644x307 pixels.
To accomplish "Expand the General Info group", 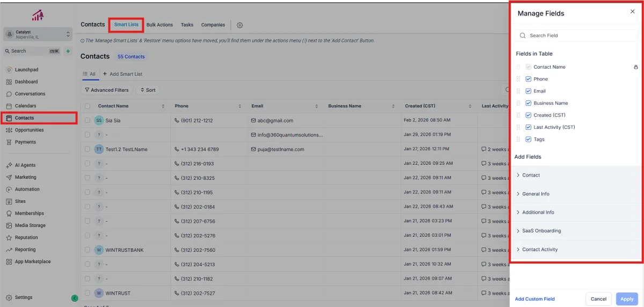I will [577, 194].
